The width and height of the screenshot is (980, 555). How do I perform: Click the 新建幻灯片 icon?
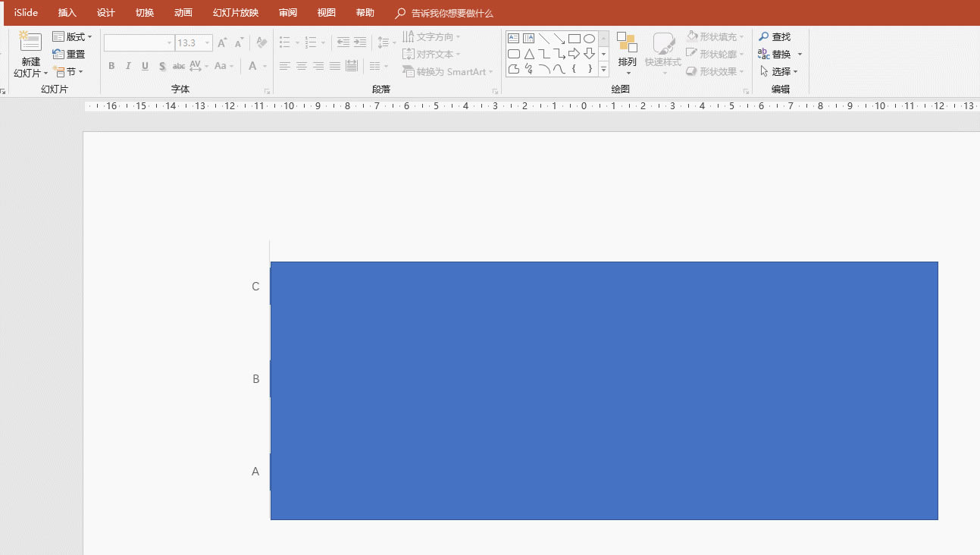point(30,42)
